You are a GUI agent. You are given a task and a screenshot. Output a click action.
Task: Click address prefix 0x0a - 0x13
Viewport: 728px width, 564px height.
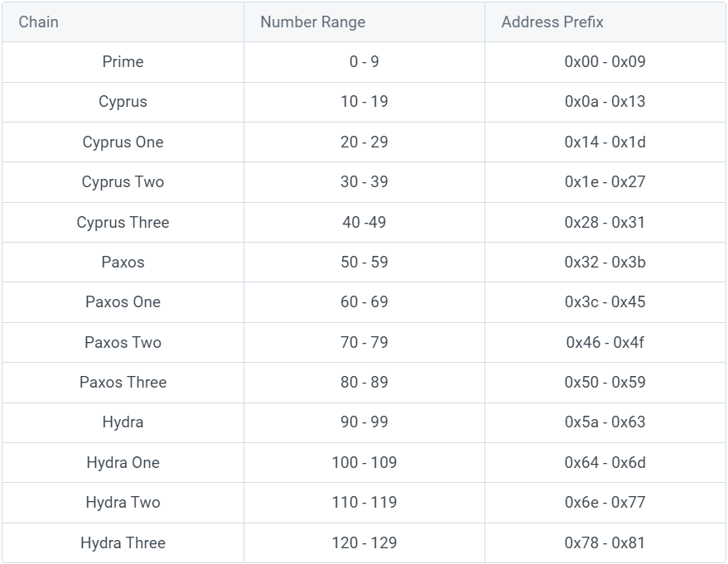point(605,102)
